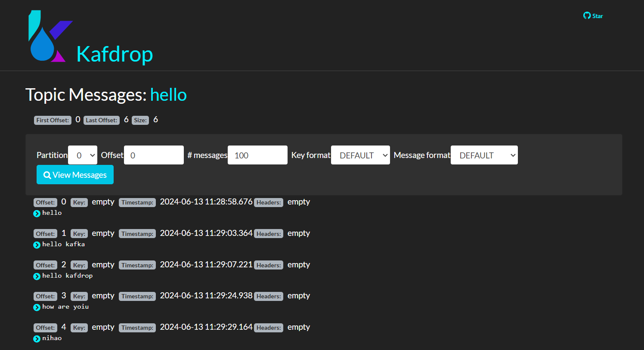644x350 pixels.
Task: Expand the 'hello kafka' message arrow
Action: tap(37, 245)
